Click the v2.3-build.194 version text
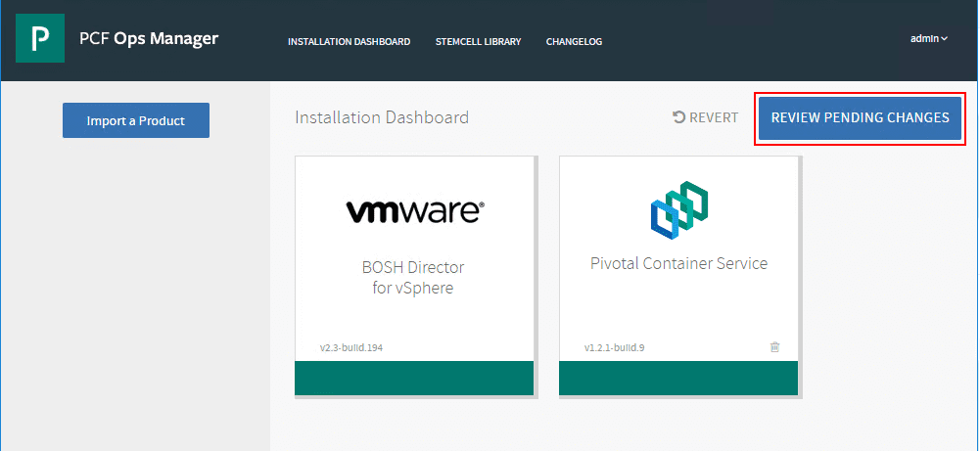The image size is (980, 451). tap(351, 348)
